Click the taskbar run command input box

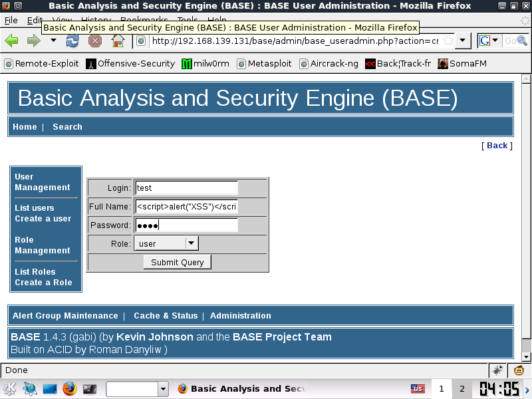pos(132,389)
